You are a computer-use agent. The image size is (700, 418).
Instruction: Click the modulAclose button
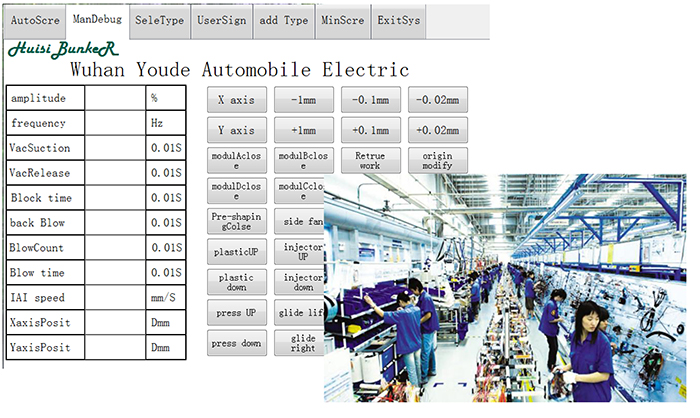click(x=237, y=161)
